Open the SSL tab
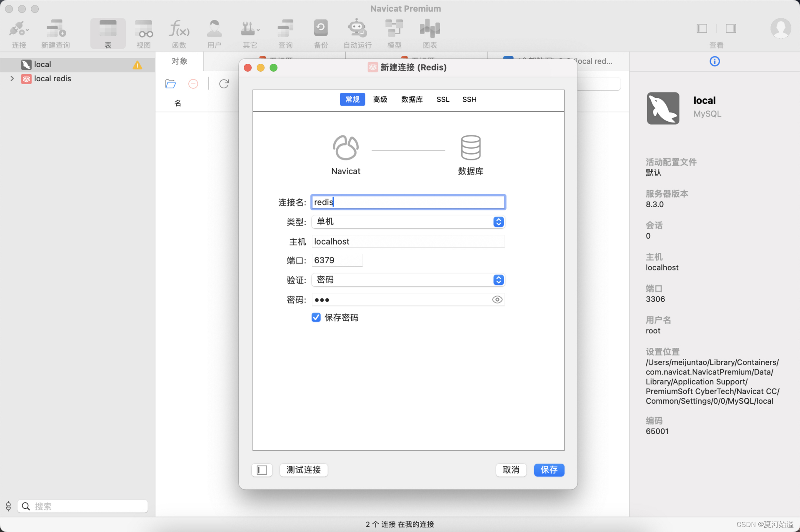Screen dimensions: 800x532 pos(443,99)
